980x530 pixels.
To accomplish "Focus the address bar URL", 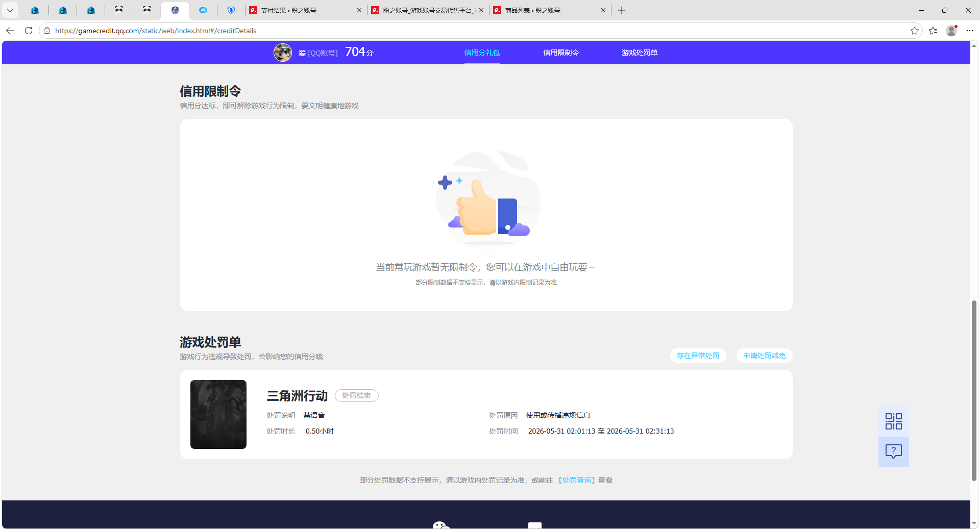I will tap(156, 31).
